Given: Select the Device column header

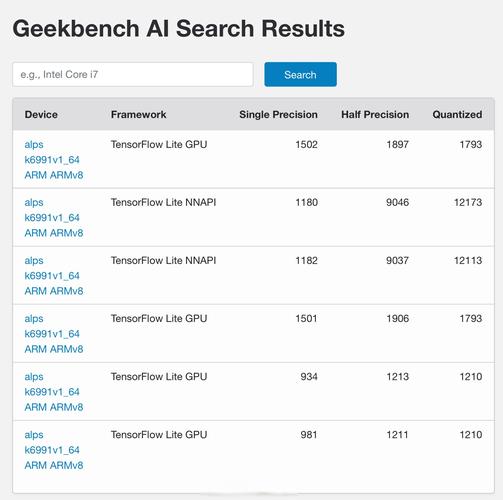Looking at the screenshot, I should (41, 114).
